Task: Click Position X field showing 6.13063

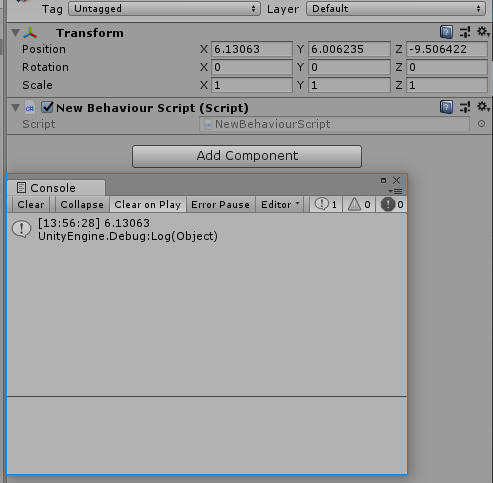Action: [x=252, y=49]
